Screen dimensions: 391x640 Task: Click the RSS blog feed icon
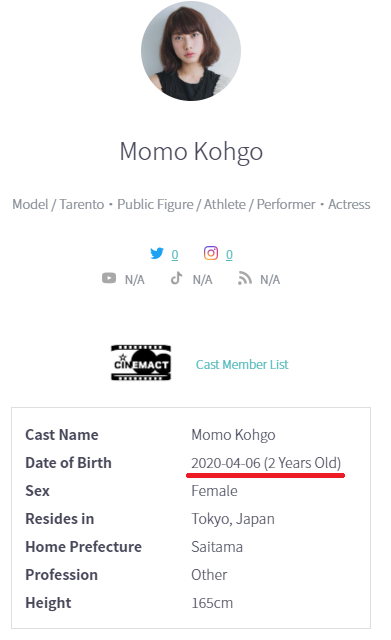(244, 278)
